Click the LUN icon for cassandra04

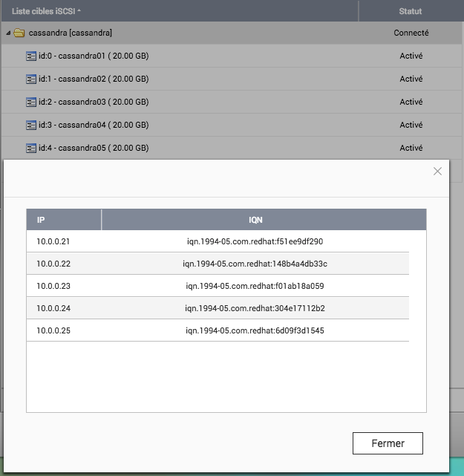coord(31,125)
